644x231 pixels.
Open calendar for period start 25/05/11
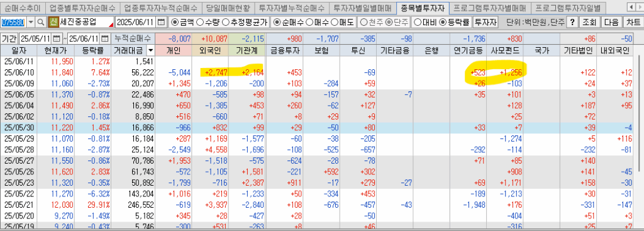[x=56, y=39]
